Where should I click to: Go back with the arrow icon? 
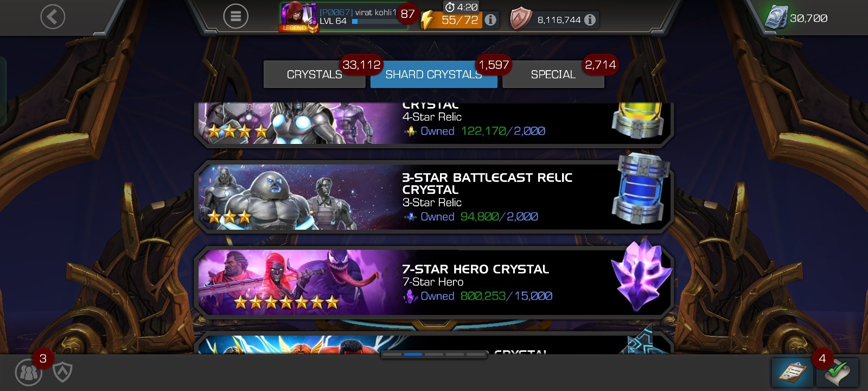pyautogui.click(x=53, y=17)
